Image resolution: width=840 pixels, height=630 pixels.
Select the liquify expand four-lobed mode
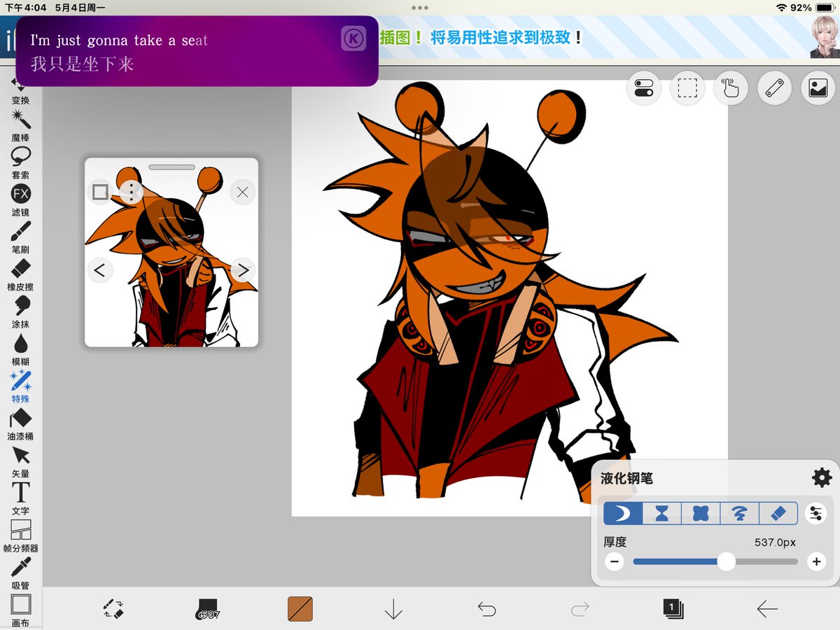(x=701, y=514)
